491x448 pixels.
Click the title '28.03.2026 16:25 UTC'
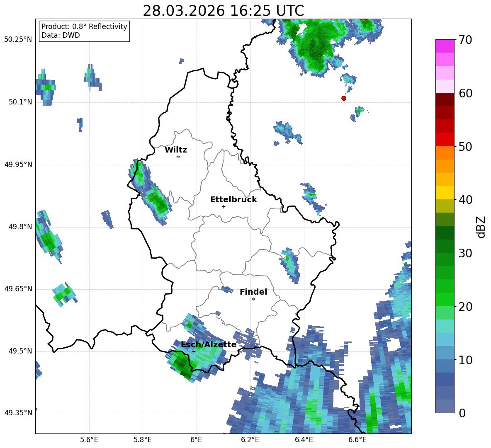[x=223, y=11]
